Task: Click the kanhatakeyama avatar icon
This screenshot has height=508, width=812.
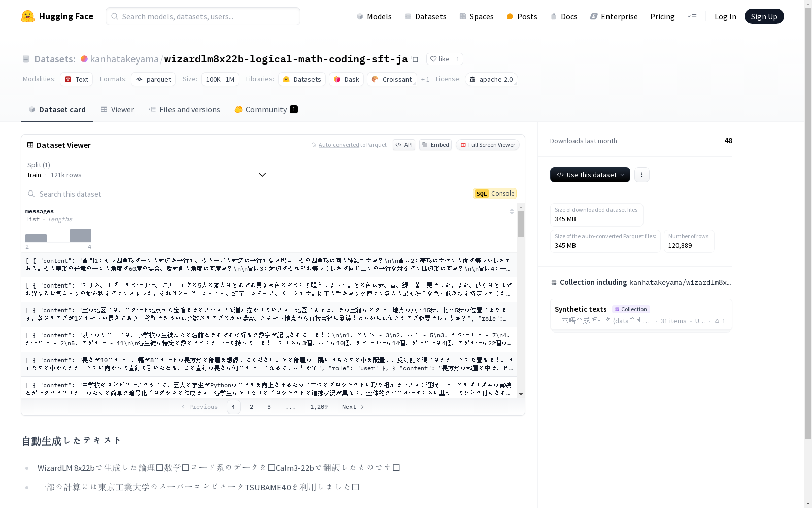Action: 84,59
